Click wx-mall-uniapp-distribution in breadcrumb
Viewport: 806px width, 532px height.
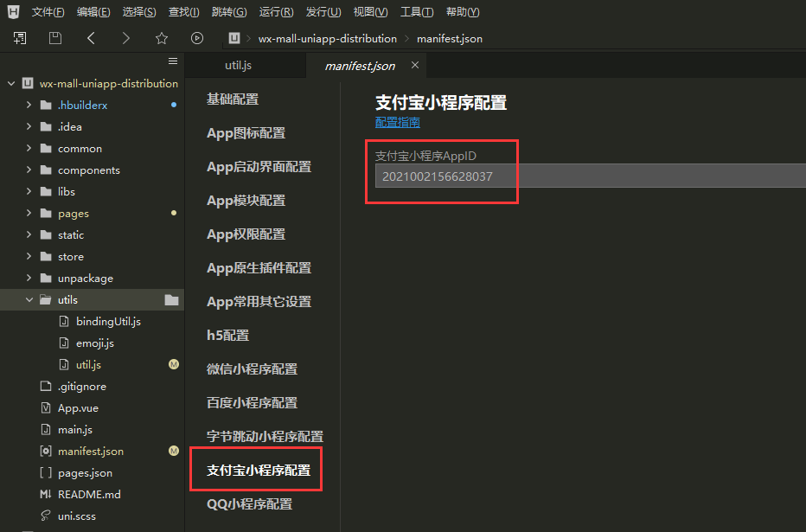pos(328,39)
